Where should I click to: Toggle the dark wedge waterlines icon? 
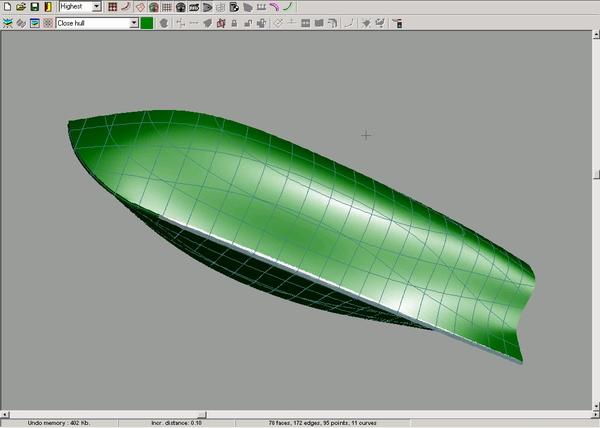[x=207, y=7]
